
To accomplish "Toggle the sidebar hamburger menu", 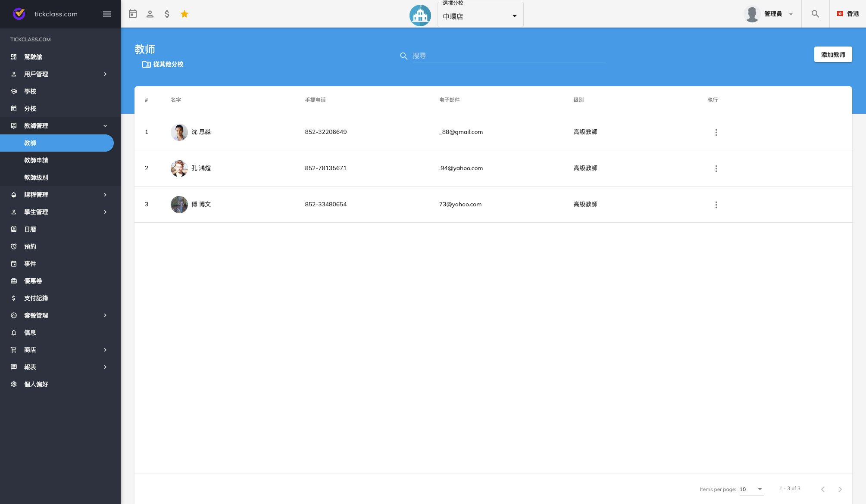I will coord(107,14).
